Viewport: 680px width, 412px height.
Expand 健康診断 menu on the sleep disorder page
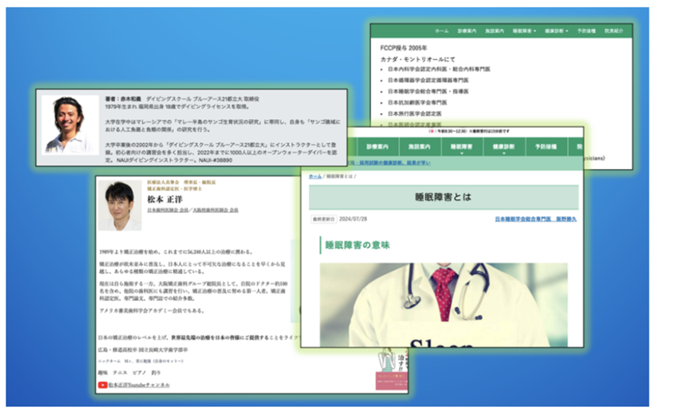[503, 147]
